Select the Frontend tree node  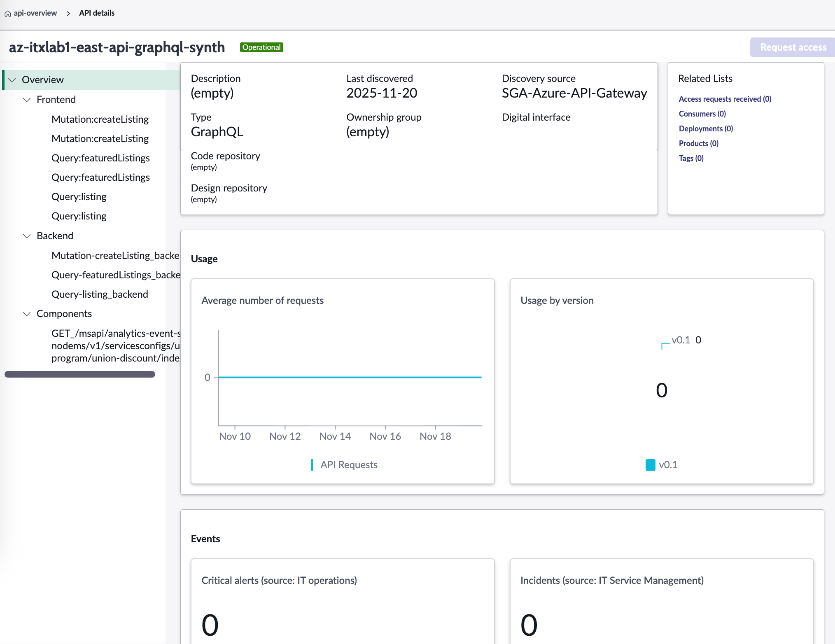pos(56,100)
